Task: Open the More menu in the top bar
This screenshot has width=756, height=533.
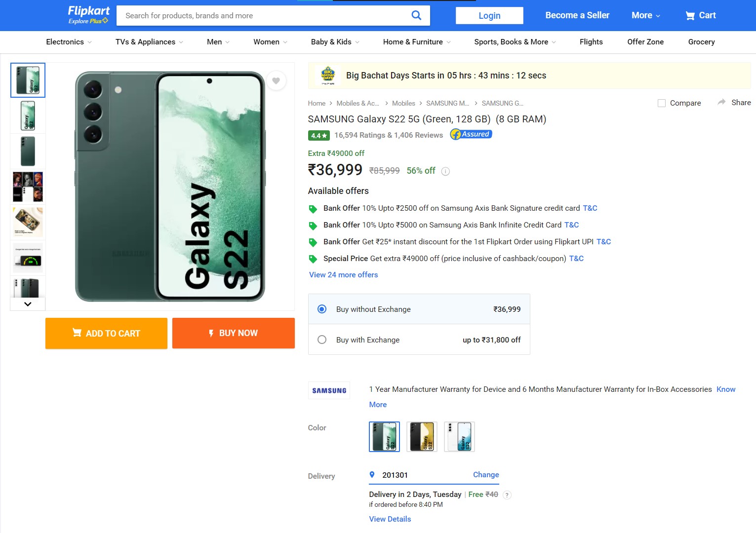Action: [x=644, y=15]
